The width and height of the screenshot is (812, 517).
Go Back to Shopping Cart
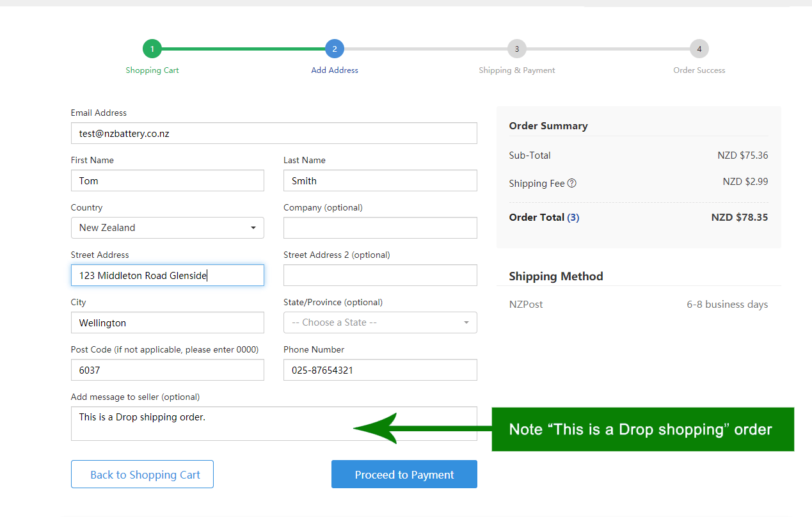pos(142,474)
